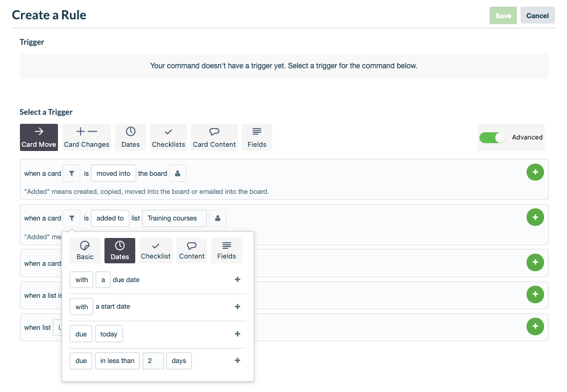
Task: Open the 'in less than' dropdown
Action: click(117, 361)
